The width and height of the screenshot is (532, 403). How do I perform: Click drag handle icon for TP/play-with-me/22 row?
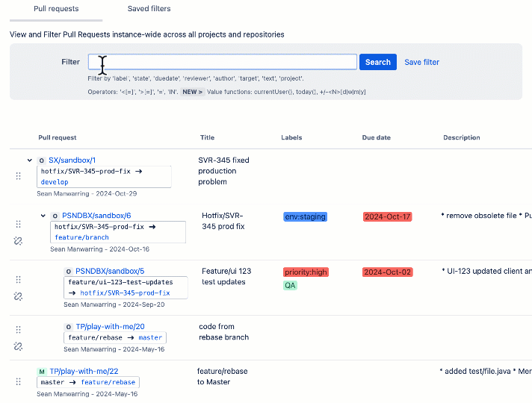[x=19, y=381]
